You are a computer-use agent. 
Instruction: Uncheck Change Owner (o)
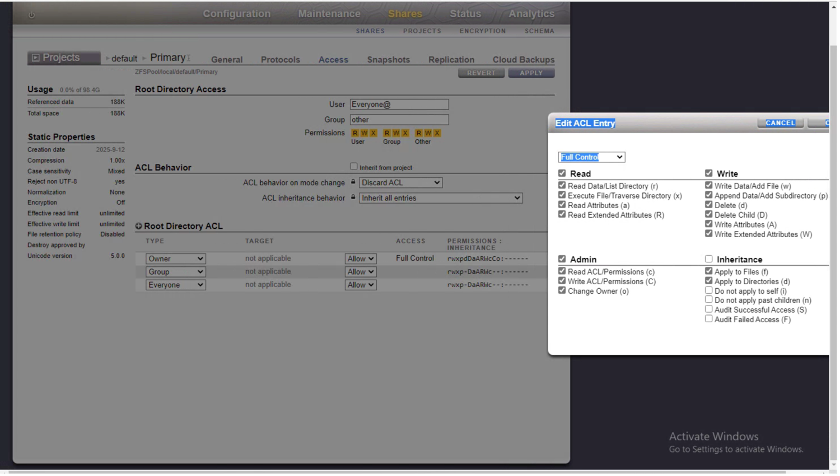coord(562,290)
